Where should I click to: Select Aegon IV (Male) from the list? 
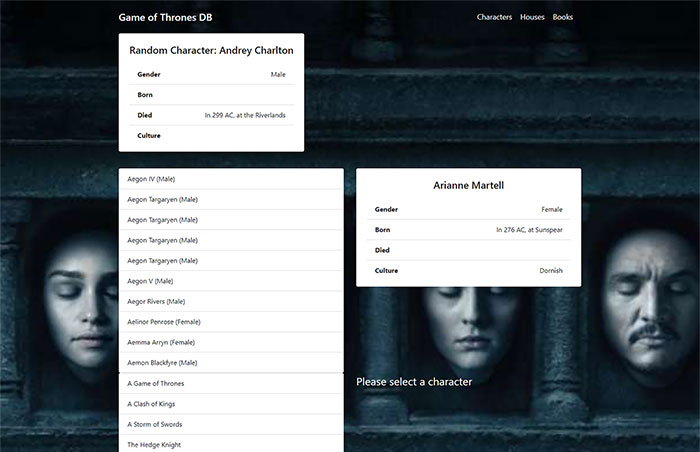point(231,179)
